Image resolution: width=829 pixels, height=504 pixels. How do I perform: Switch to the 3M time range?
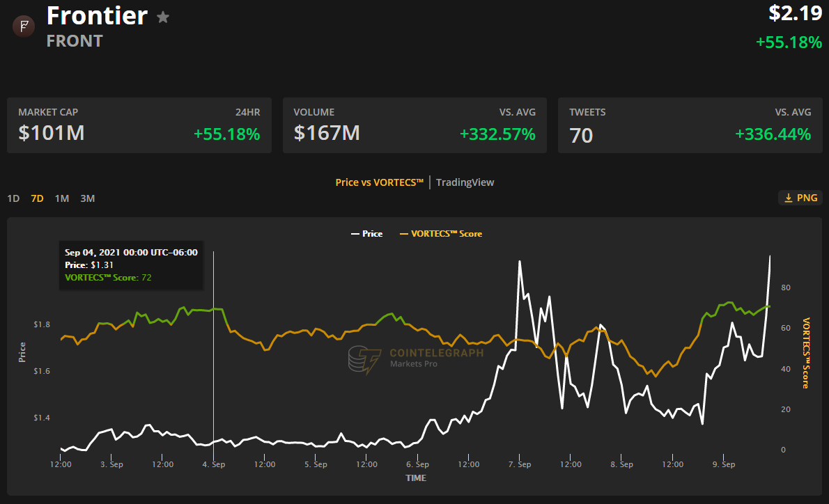(x=87, y=198)
